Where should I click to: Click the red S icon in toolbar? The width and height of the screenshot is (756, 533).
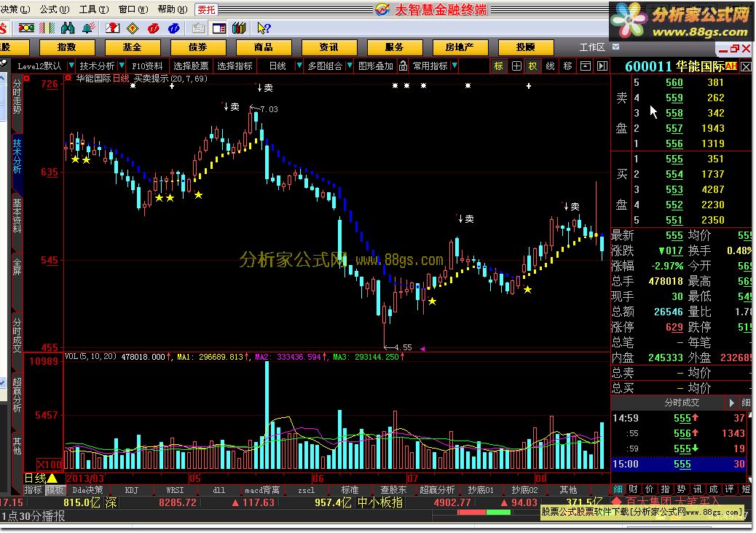point(2,28)
